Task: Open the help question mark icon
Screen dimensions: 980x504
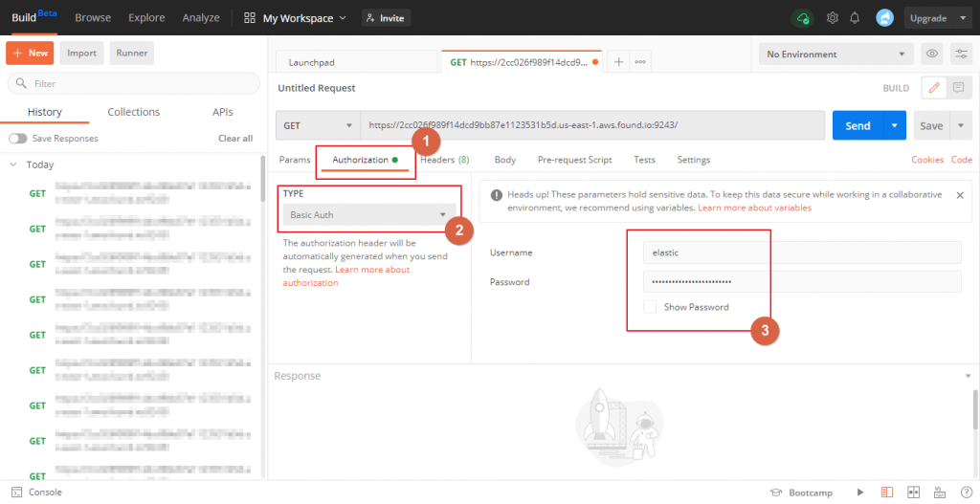Action: click(x=966, y=493)
